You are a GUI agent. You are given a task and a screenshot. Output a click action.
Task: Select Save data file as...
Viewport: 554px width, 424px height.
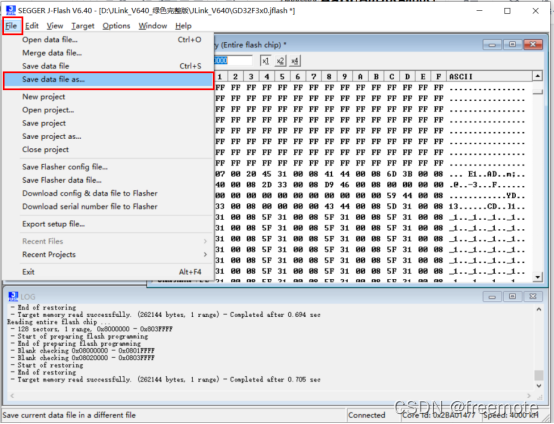click(x=108, y=80)
